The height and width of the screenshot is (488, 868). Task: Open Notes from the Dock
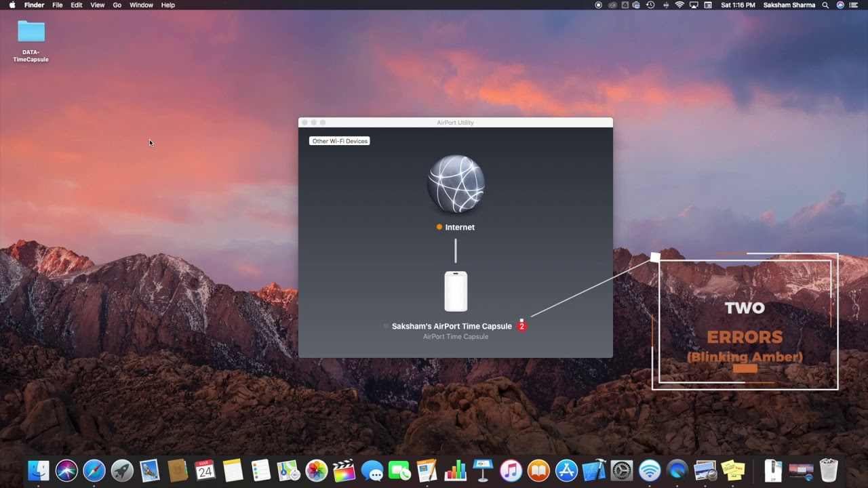click(x=233, y=470)
